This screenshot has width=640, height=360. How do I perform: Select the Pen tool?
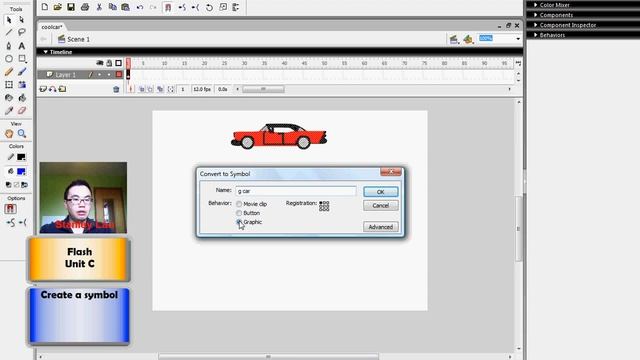click(x=9, y=46)
